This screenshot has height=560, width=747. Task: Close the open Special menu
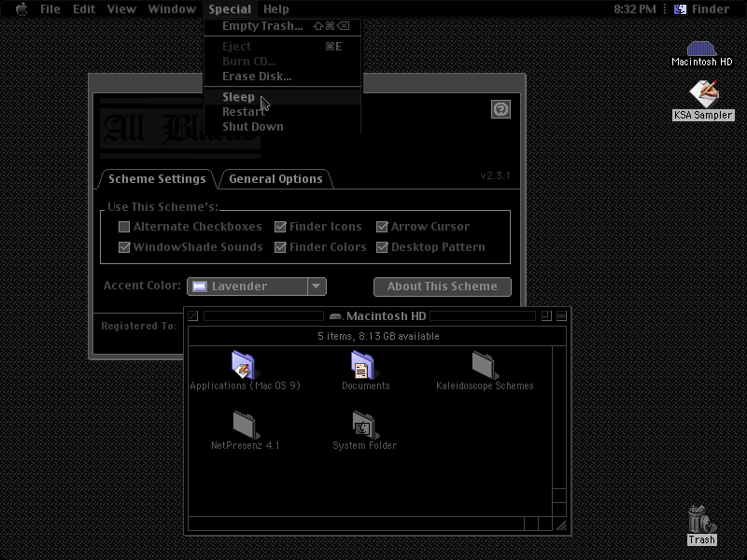pyautogui.click(x=230, y=9)
